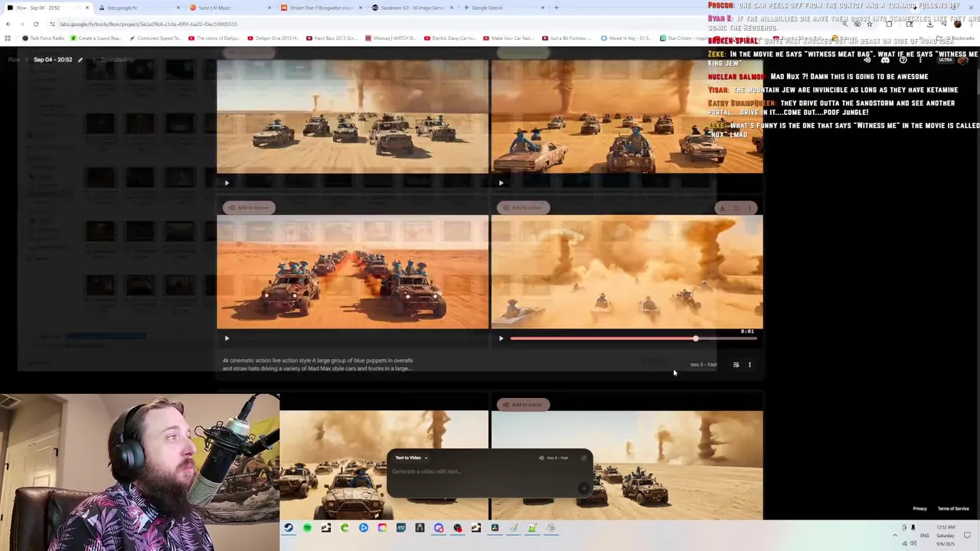Open the blue play-arrow taskbar app

click(364, 528)
